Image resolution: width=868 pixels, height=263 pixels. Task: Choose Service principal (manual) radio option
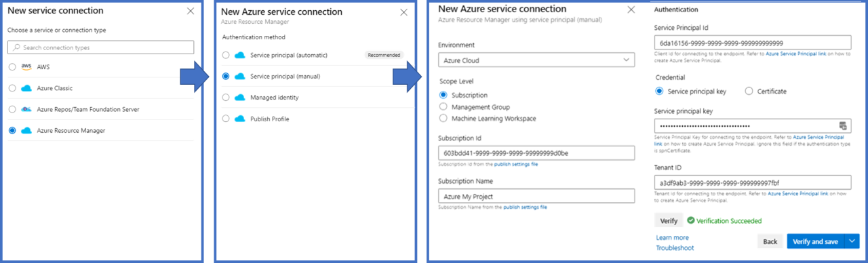click(x=226, y=77)
